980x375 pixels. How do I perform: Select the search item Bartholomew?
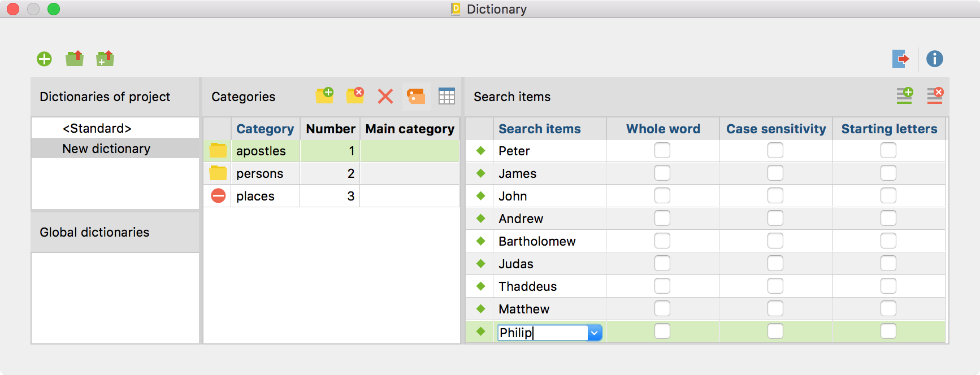[537, 241]
